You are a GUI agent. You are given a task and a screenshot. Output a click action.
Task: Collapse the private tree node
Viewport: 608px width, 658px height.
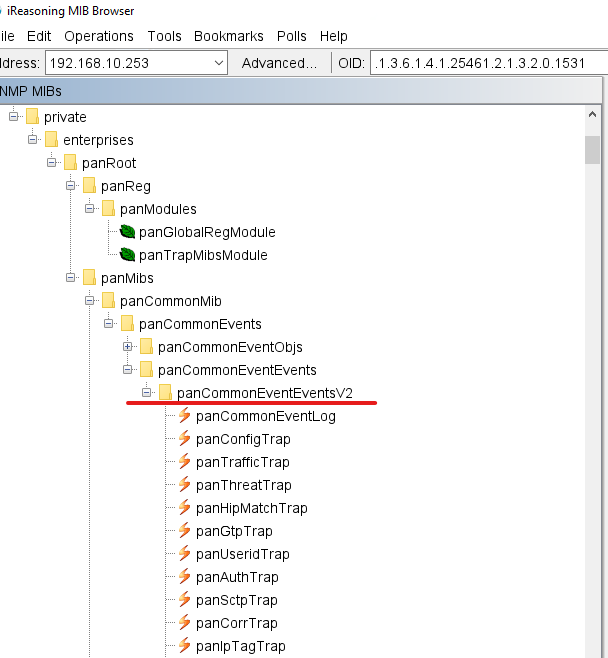13,116
